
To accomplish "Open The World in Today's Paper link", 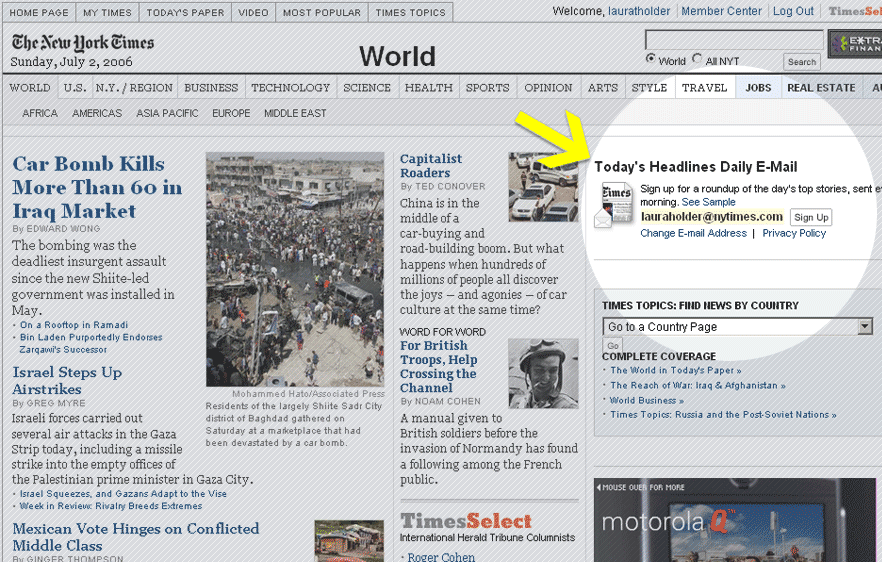I will click(x=676, y=370).
